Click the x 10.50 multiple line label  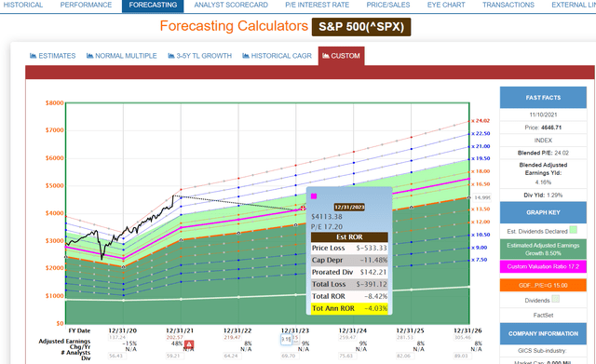tap(481, 235)
